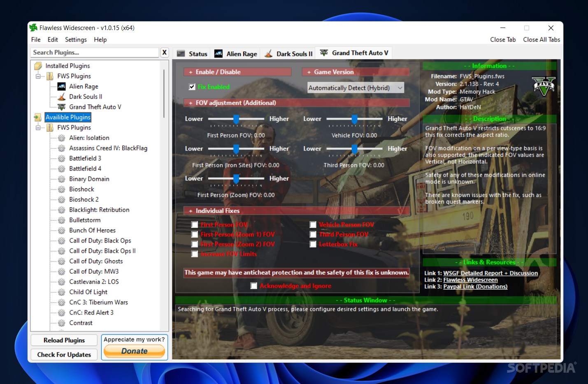Collapse the Enable / Disable section
Image resolution: width=588 pixels, height=384 pixels.
tap(237, 72)
